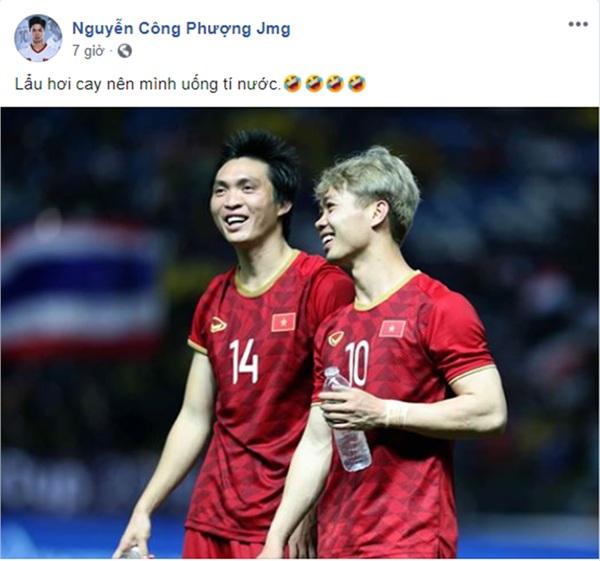Click the second laughing emoji in caption
This screenshot has height=561, width=600.
[x=314, y=83]
